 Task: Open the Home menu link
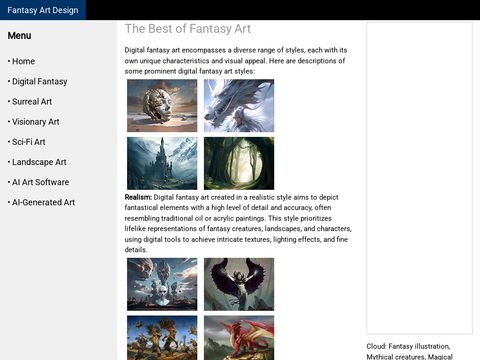click(23, 61)
